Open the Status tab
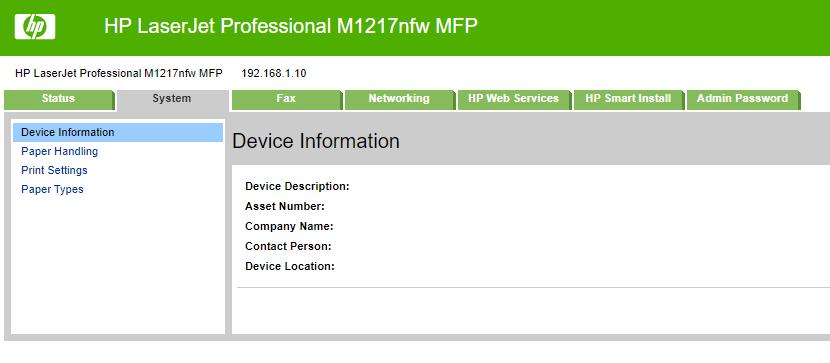Image resolution: width=830 pixels, height=363 pixels. pyautogui.click(x=59, y=99)
